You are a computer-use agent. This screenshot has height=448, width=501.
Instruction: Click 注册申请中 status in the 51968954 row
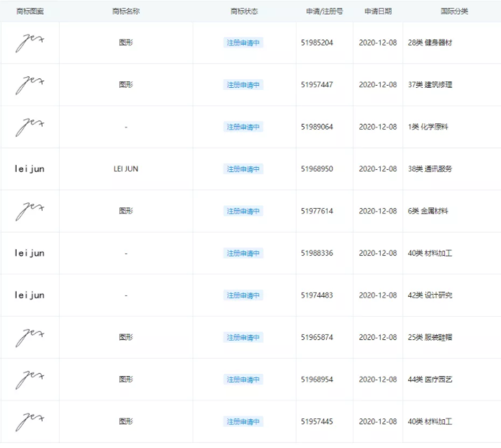point(243,380)
